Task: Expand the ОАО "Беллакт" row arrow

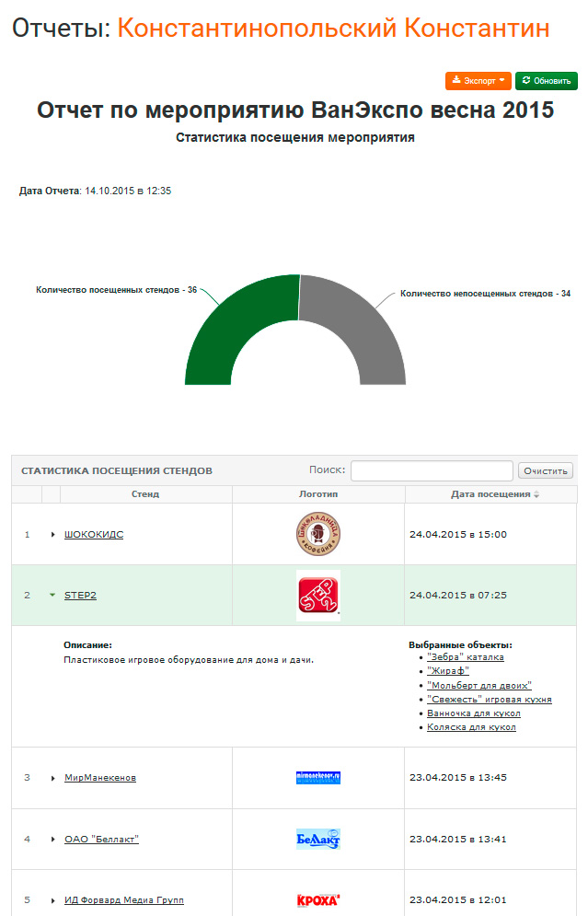Action: tap(52, 840)
